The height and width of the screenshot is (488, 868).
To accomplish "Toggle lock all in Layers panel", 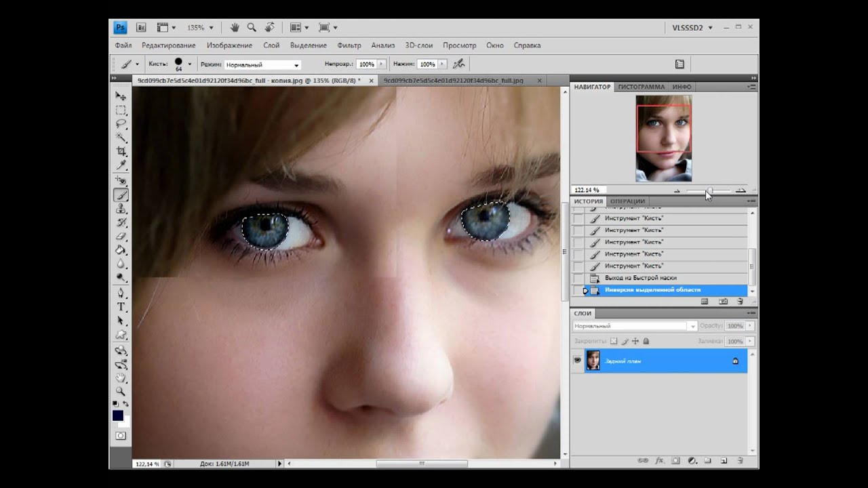I will 646,342.
